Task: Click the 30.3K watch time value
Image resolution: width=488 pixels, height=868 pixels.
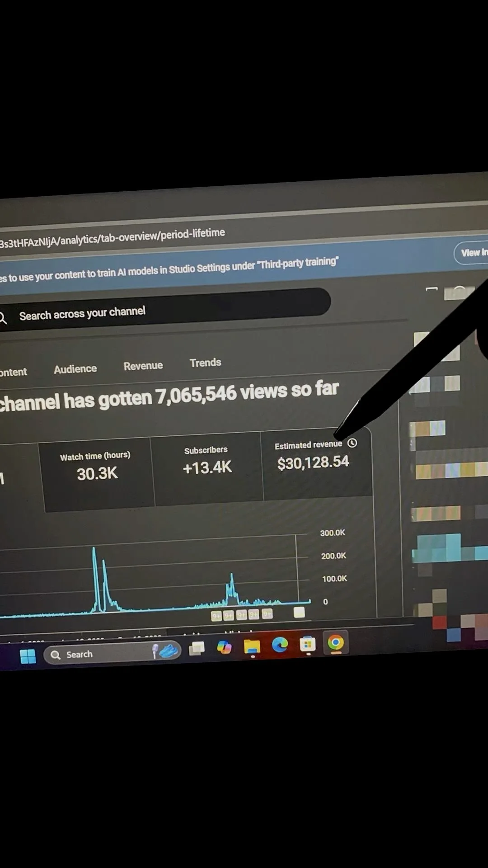Action: pyautogui.click(x=97, y=473)
